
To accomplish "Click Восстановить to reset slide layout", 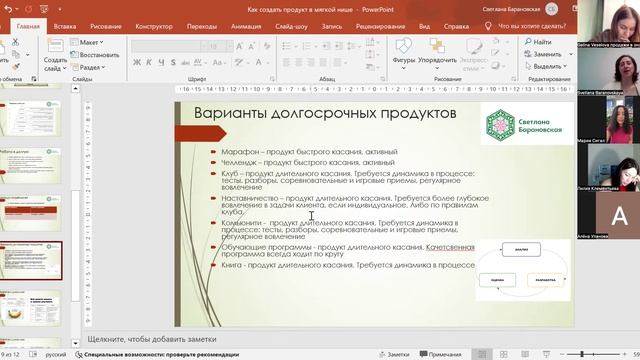I will click(x=95, y=54).
